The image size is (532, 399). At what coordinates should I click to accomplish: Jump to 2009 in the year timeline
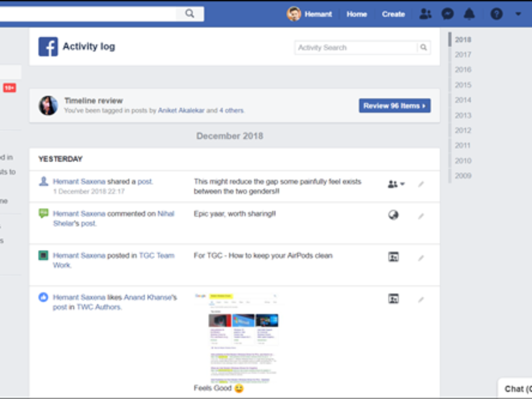point(463,176)
